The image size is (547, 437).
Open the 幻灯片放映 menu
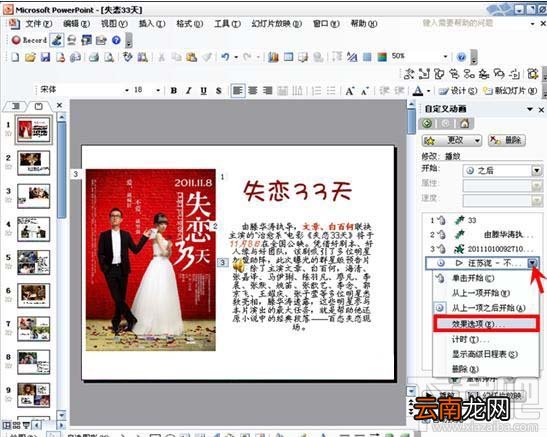coord(277,24)
